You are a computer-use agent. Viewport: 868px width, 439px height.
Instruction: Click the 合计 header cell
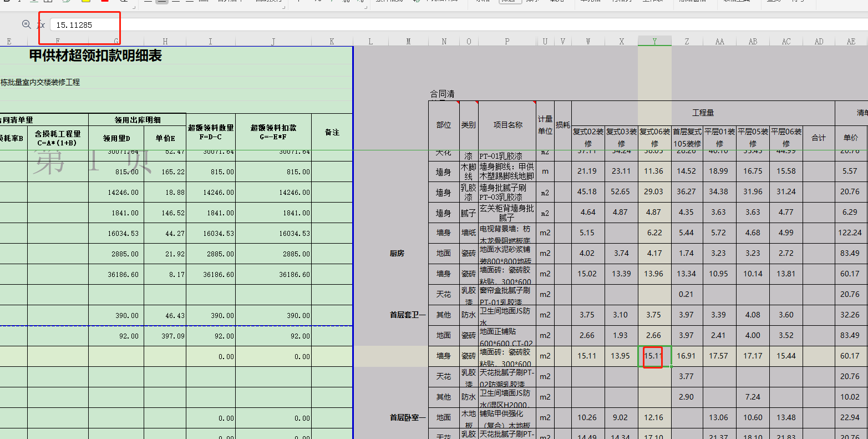click(x=819, y=137)
